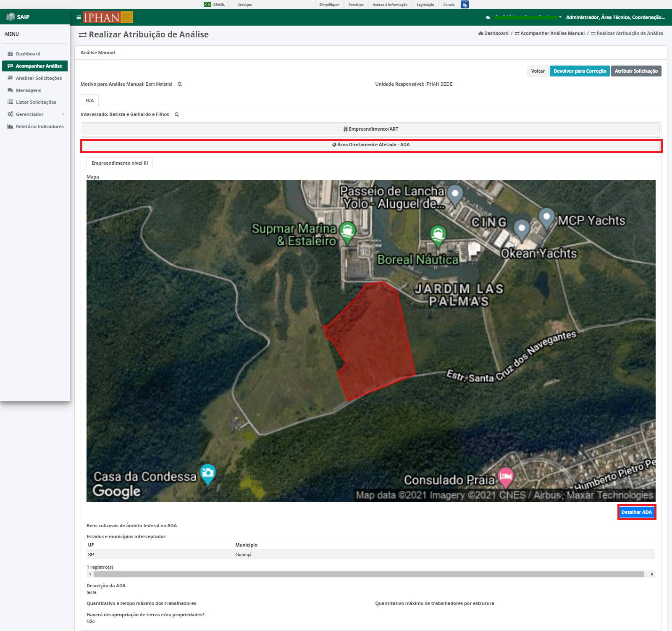
Task: Go to Dashboard breadcrumb link
Action: (x=493, y=33)
